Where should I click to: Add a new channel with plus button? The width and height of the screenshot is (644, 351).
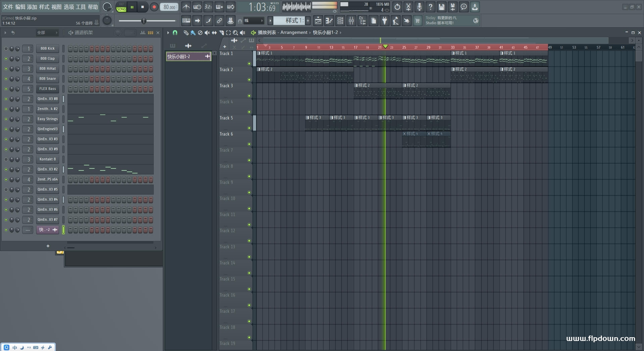pyautogui.click(x=48, y=246)
